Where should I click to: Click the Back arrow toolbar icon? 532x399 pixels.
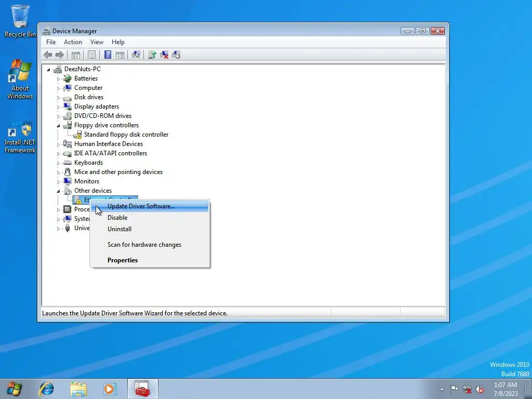48,55
